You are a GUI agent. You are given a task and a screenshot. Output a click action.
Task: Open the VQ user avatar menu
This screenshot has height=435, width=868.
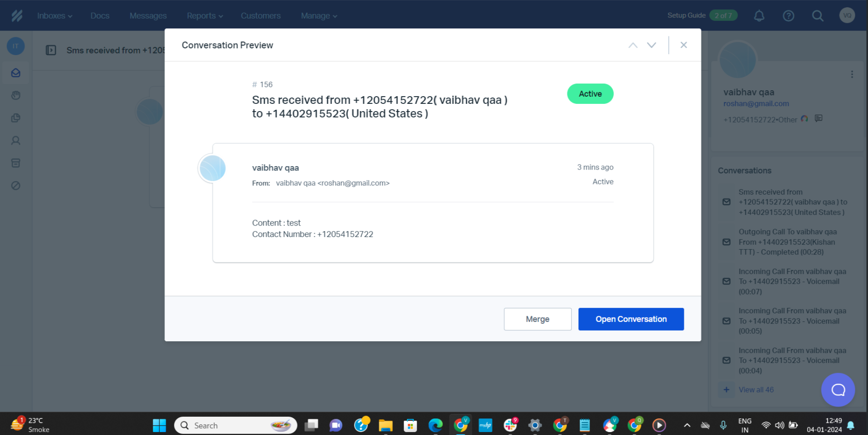click(x=847, y=16)
